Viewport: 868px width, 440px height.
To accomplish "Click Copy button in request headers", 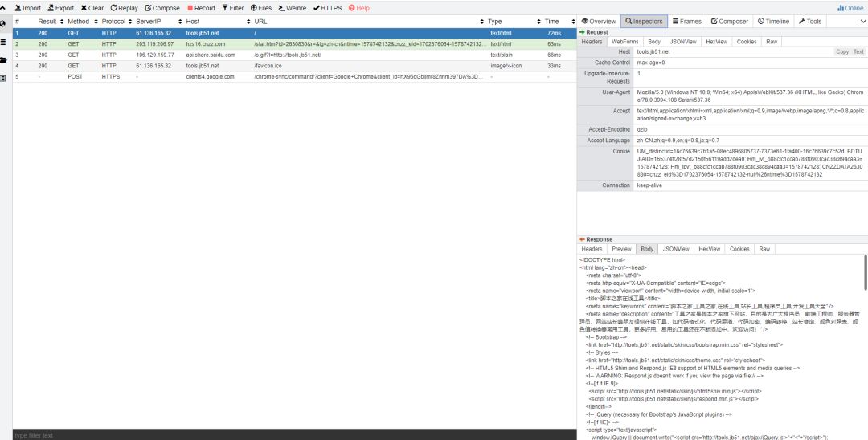I will tap(842, 52).
